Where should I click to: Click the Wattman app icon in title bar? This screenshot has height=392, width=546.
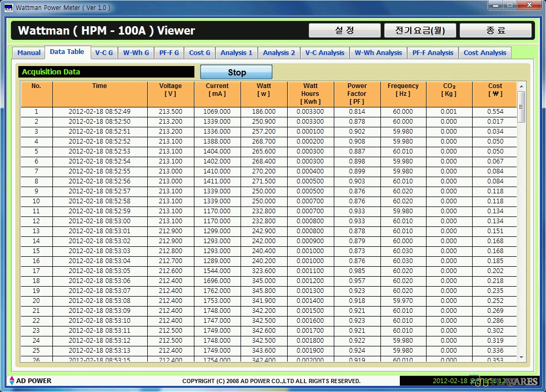[8, 7]
